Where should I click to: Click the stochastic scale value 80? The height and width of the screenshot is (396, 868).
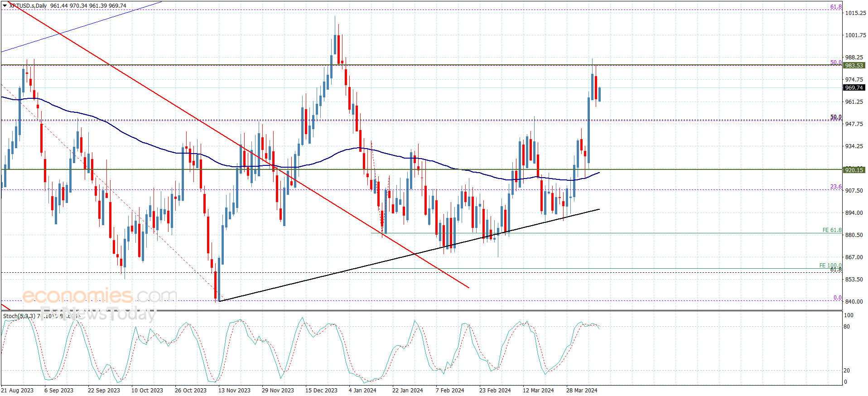(847, 327)
